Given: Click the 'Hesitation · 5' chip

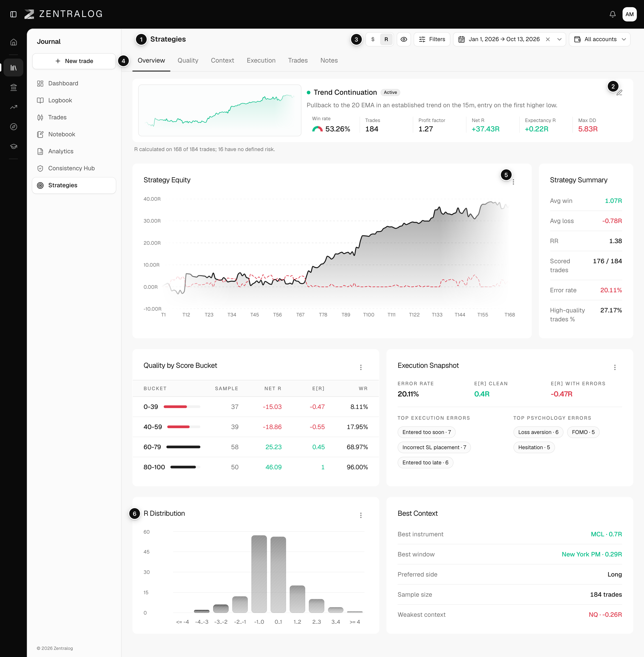Looking at the screenshot, I should pyautogui.click(x=534, y=447).
